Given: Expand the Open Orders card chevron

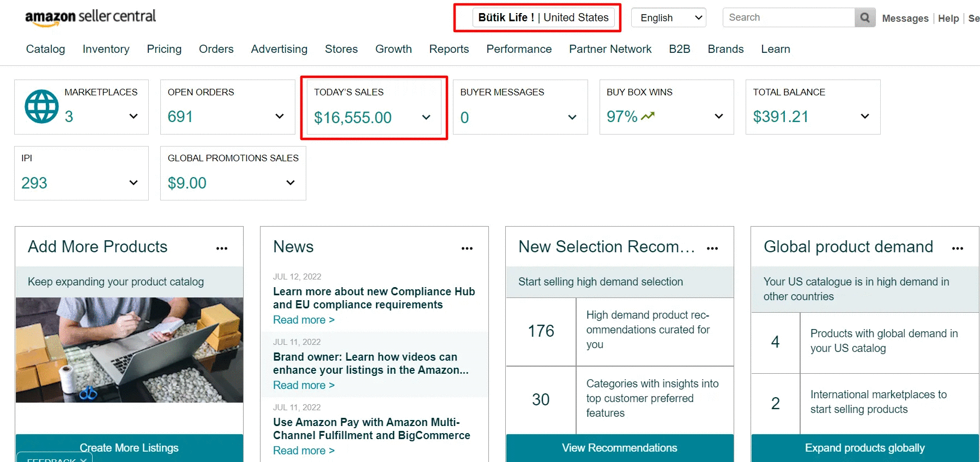Looking at the screenshot, I should (x=280, y=116).
